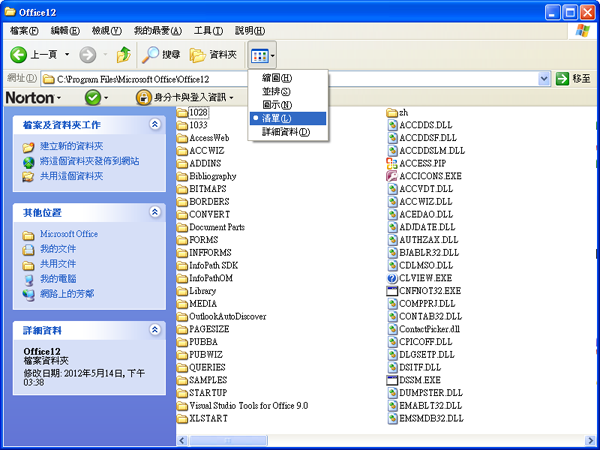Select the BJABLR32.DLL file name
600x450 pixels.
coord(429,253)
